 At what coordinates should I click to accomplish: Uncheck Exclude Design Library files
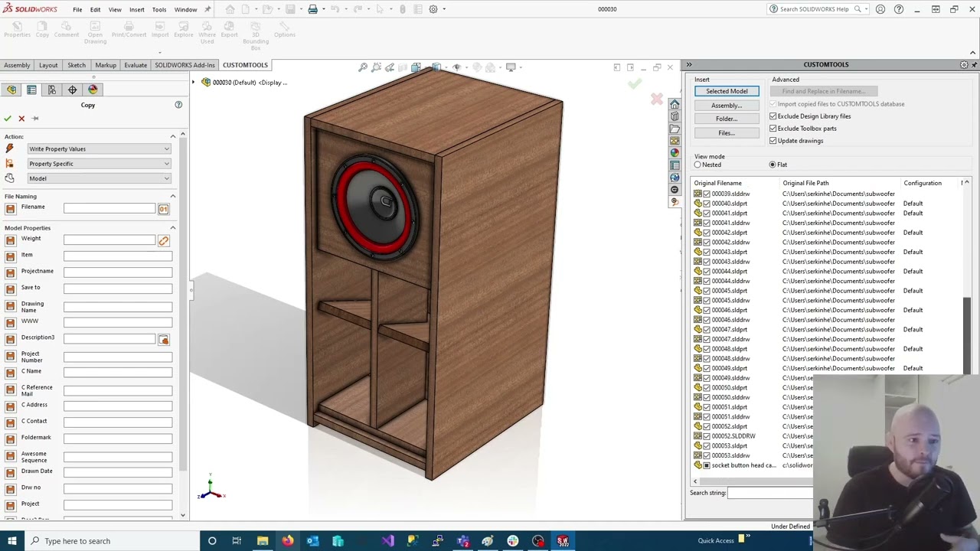click(773, 116)
